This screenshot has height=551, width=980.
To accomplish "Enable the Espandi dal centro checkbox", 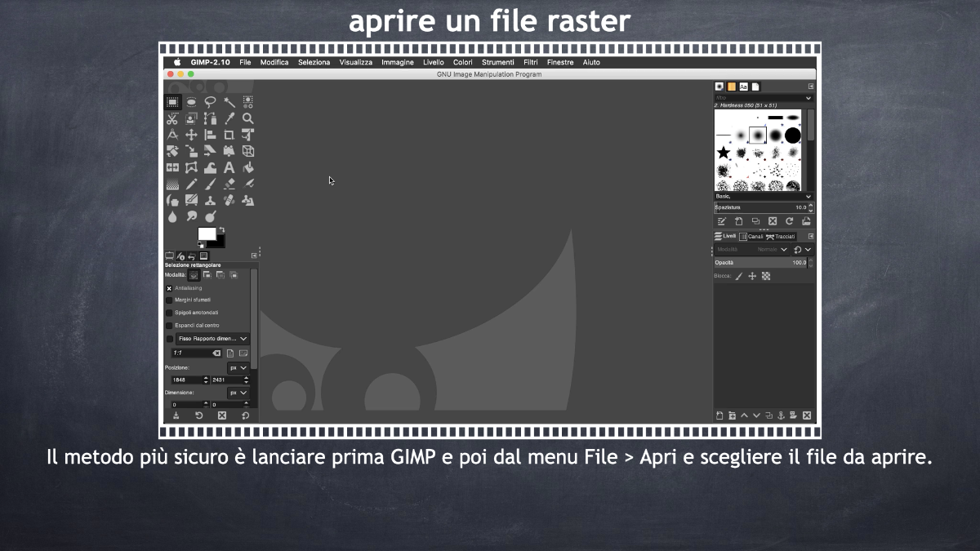I will tap(169, 326).
